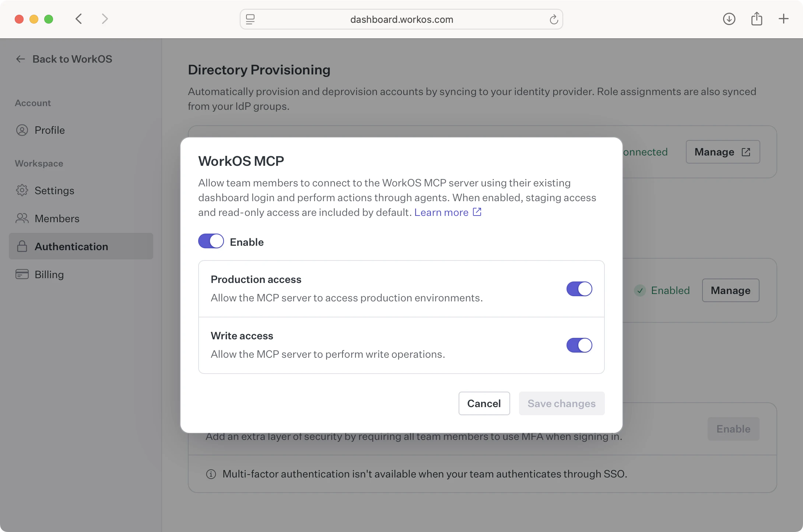This screenshot has width=803, height=532.
Task: Click the Billing credit card icon
Action: [22, 274]
